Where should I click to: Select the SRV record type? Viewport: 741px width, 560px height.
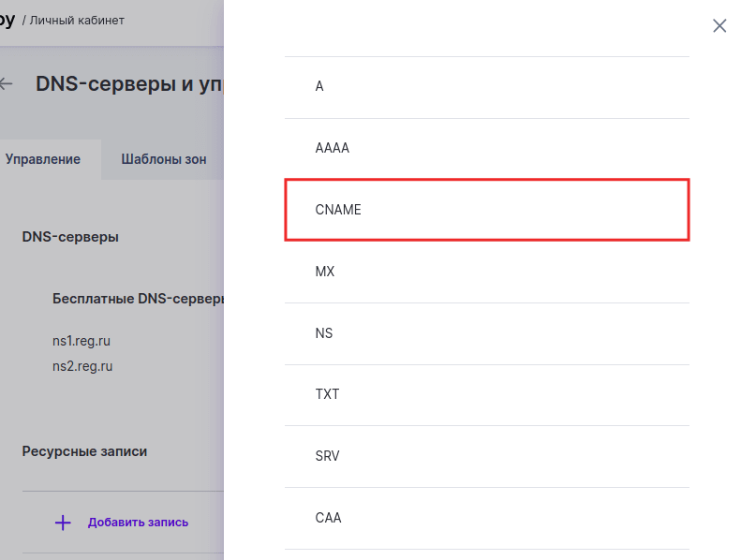(x=487, y=456)
